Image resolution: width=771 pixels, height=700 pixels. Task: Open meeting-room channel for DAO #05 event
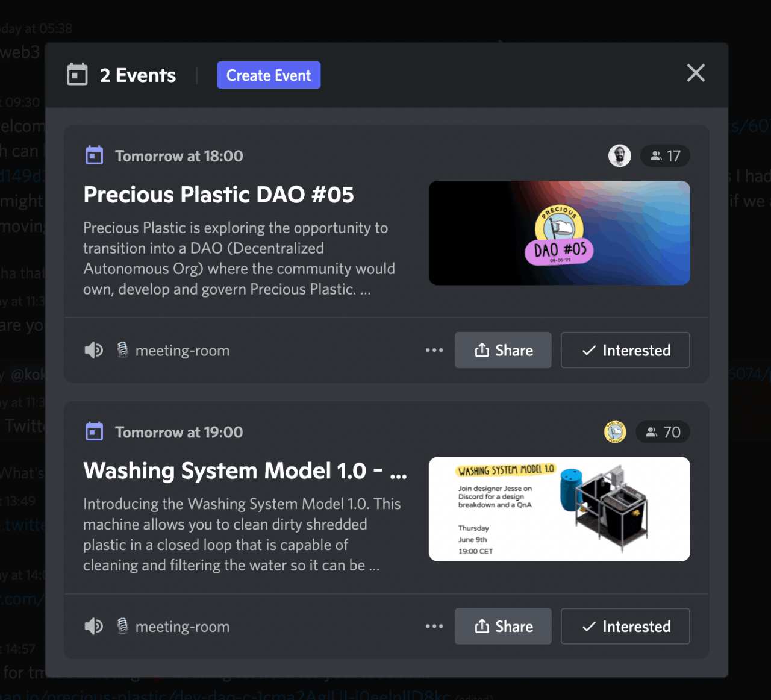[x=181, y=351]
